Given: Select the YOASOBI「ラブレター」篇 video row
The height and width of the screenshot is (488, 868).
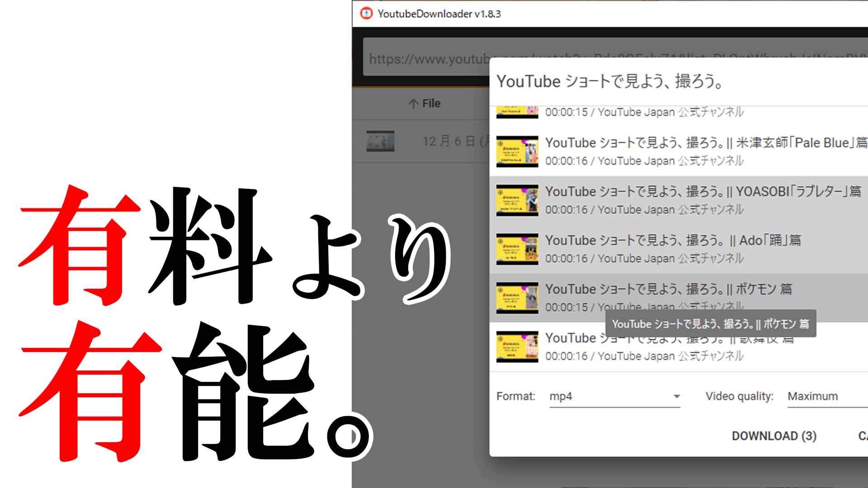Looking at the screenshot, I should [679, 200].
